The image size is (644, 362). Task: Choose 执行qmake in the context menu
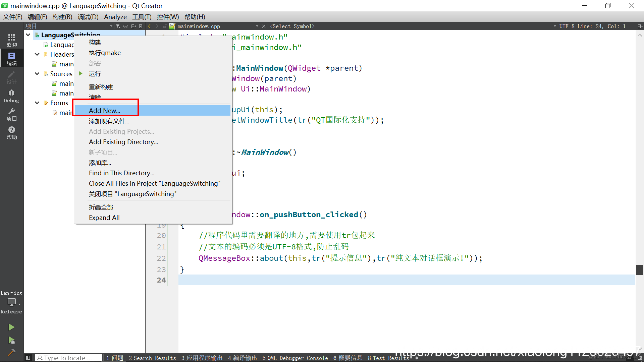[x=153, y=53]
